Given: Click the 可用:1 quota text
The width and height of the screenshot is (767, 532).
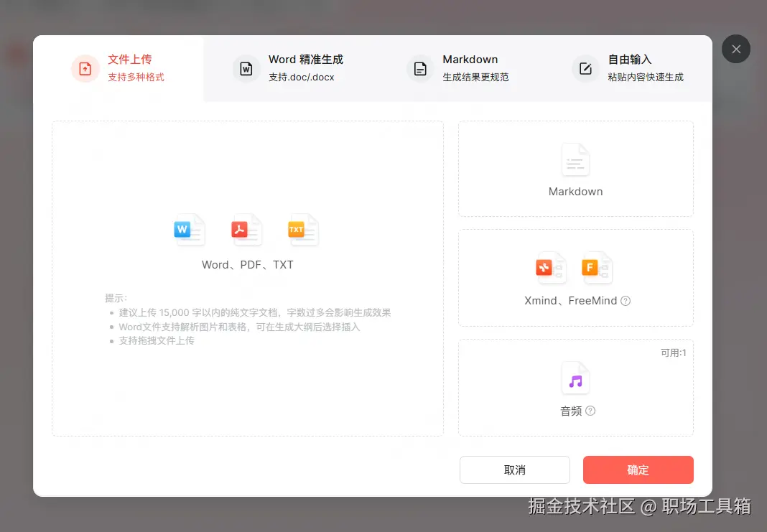Looking at the screenshot, I should [674, 353].
